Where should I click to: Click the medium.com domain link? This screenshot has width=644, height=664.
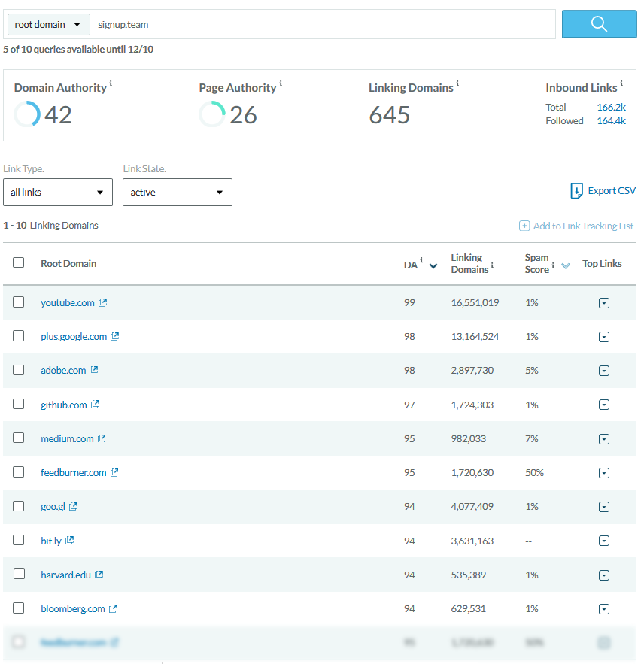click(67, 438)
